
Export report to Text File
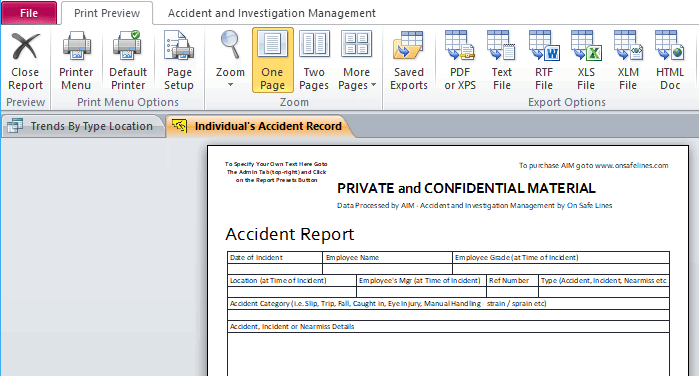tap(502, 61)
